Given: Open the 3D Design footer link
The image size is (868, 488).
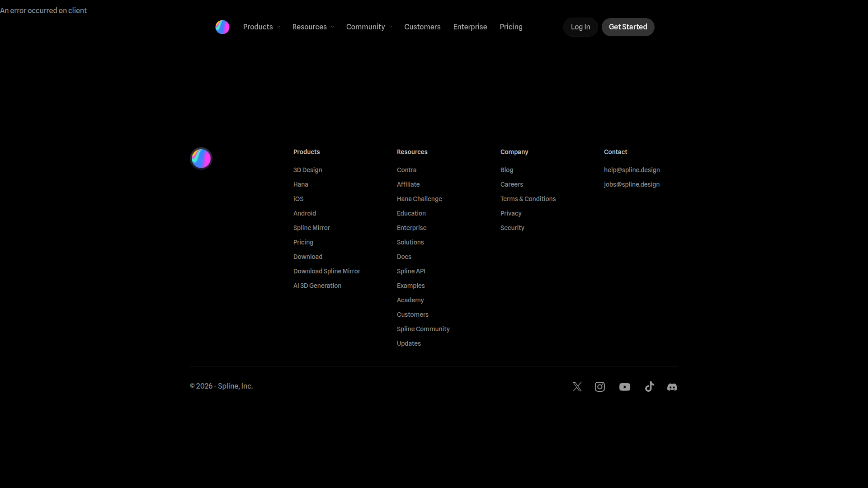Looking at the screenshot, I should [x=308, y=170].
